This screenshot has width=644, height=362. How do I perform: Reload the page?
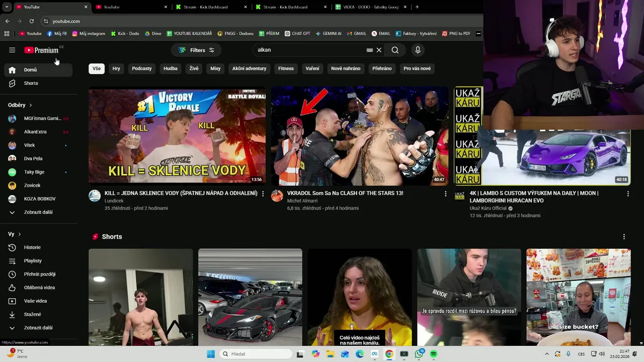click(x=31, y=21)
